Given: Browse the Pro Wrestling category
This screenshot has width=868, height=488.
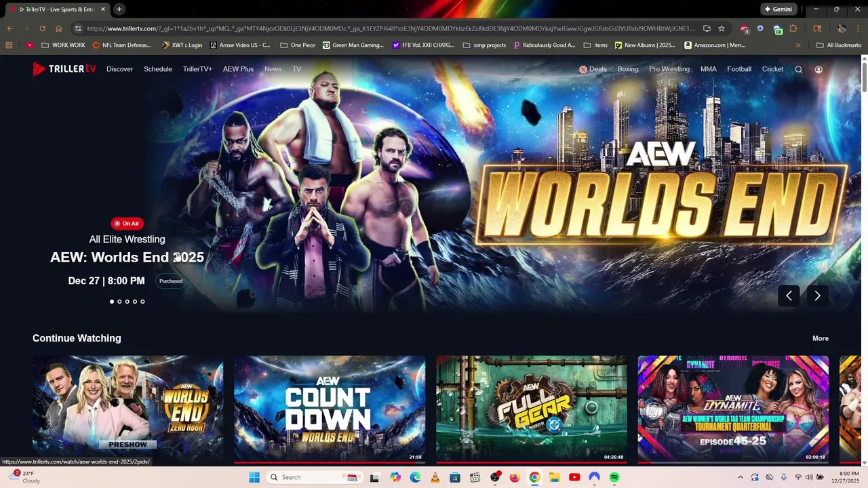Looking at the screenshot, I should click(669, 69).
